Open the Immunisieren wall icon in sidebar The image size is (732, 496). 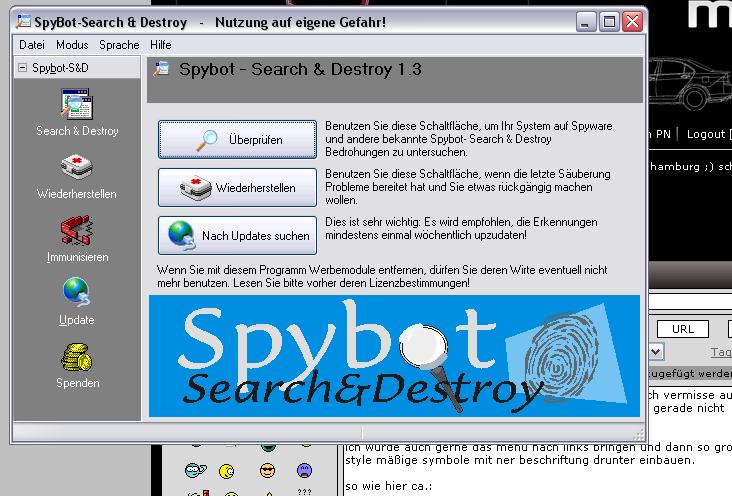click(x=77, y=230)
